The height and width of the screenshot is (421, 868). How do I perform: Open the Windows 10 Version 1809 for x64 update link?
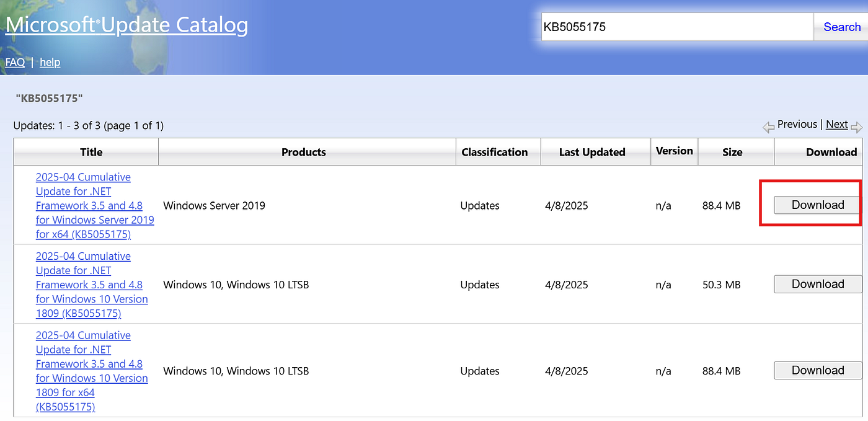pyautogui.click(x=92, y=371)
